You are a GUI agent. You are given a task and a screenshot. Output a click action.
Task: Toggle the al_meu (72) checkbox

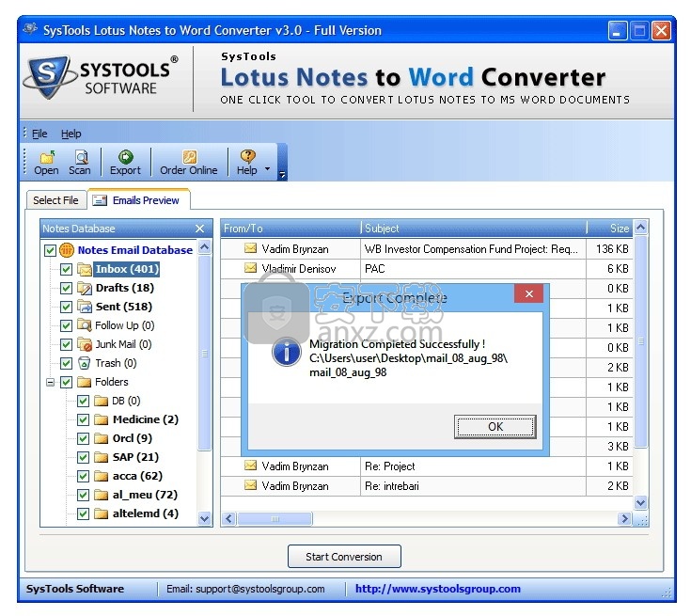(83, 496)
